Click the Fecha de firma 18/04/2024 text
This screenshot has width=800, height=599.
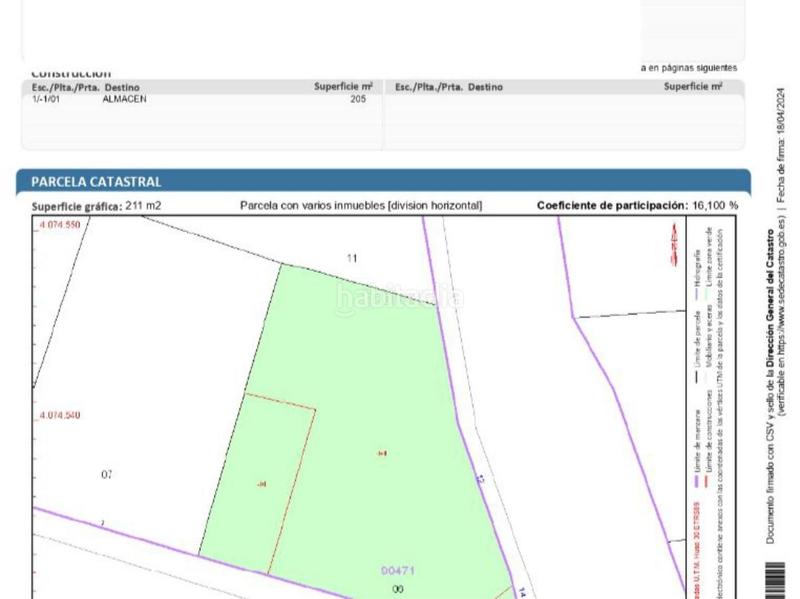click(780, 145)
